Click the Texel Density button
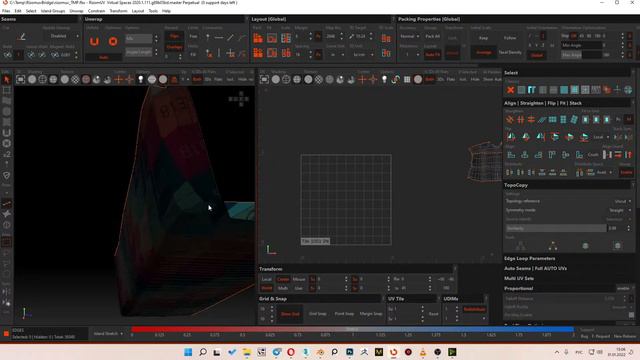640x360 pixels. pyautogui.click(x=510, y=52)
